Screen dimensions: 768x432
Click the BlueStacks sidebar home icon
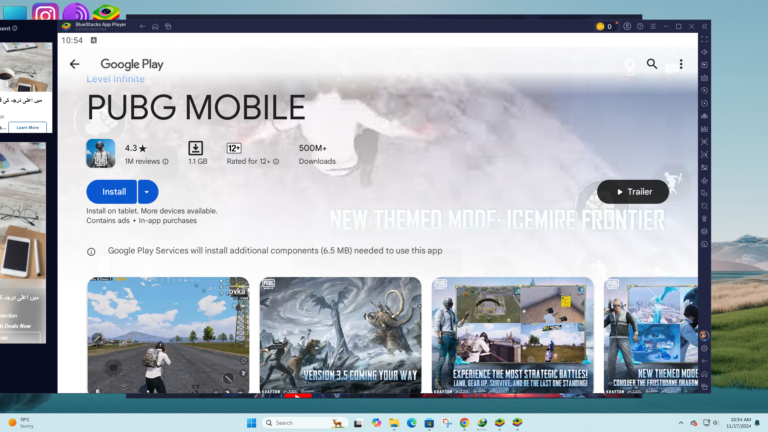704,374
